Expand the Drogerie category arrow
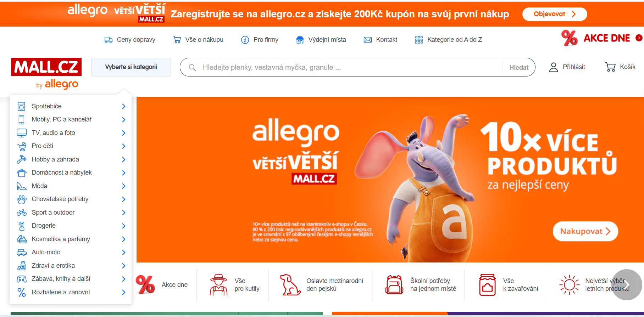 click(124, 226)
